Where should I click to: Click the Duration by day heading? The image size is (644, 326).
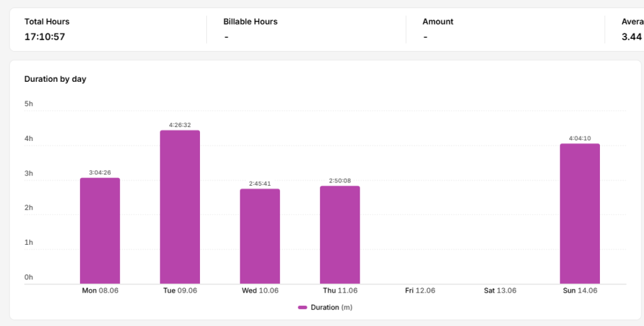point(55,79)
